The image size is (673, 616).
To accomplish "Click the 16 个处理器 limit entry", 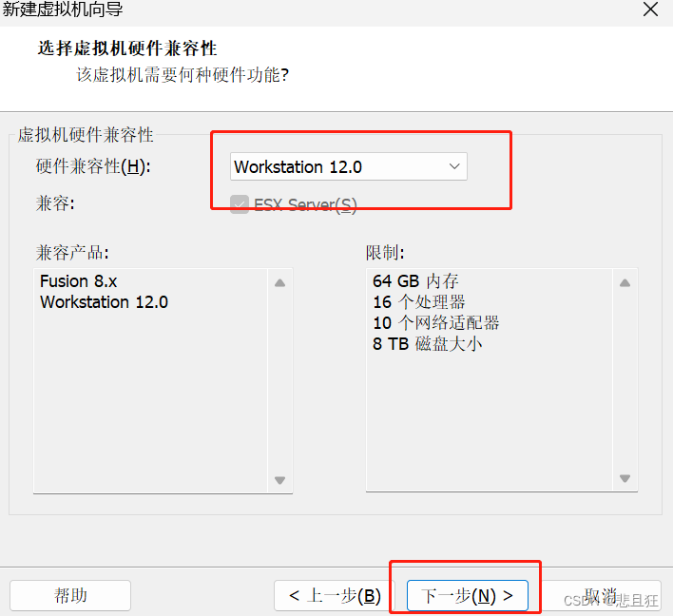I will [x=419, y=302].
